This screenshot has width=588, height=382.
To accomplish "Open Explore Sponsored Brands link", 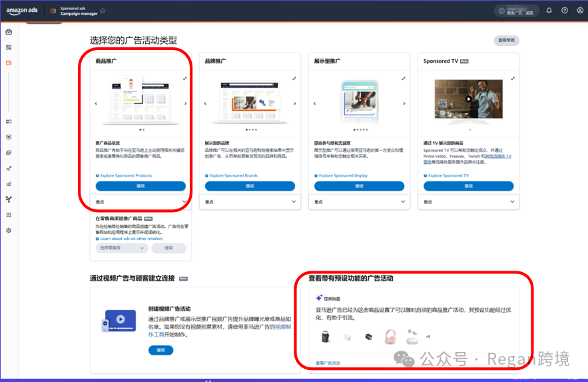I will pos(233,175).
